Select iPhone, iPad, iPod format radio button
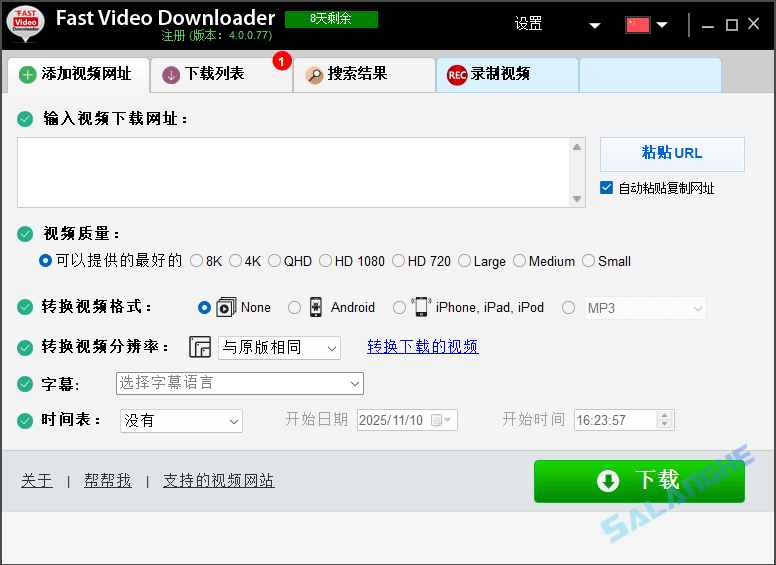Image resolution: width=776 pixels, height=565 pixels. pos(399,308)
